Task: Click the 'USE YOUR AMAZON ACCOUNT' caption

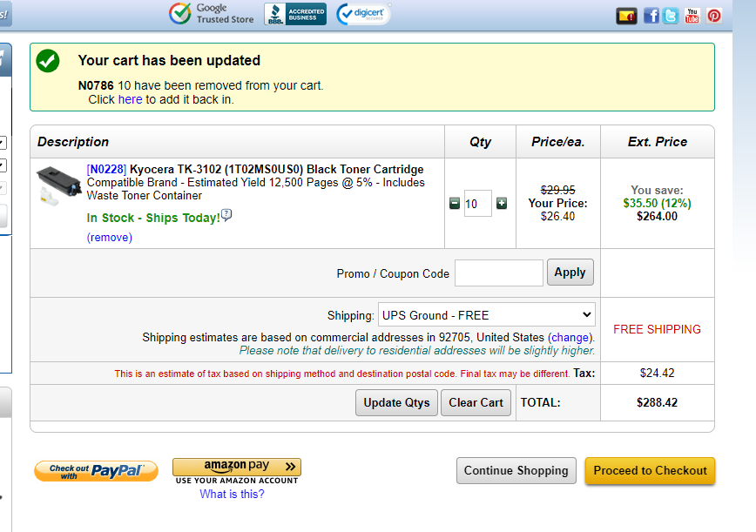Action: point(237,481)
